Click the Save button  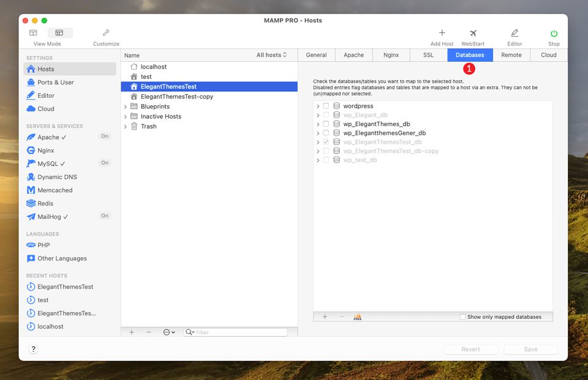tap(530, 349)
